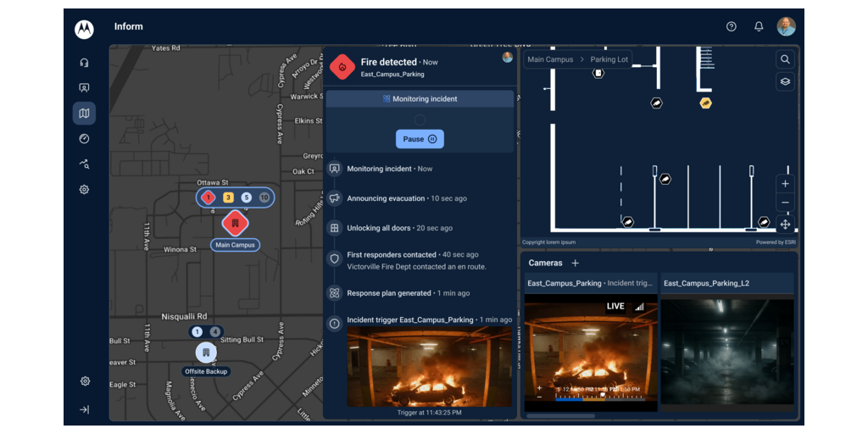Select the East_Campus_Parking_L2 camera tab
Viewport: 868px width, 434px height.
coord(706,283)
